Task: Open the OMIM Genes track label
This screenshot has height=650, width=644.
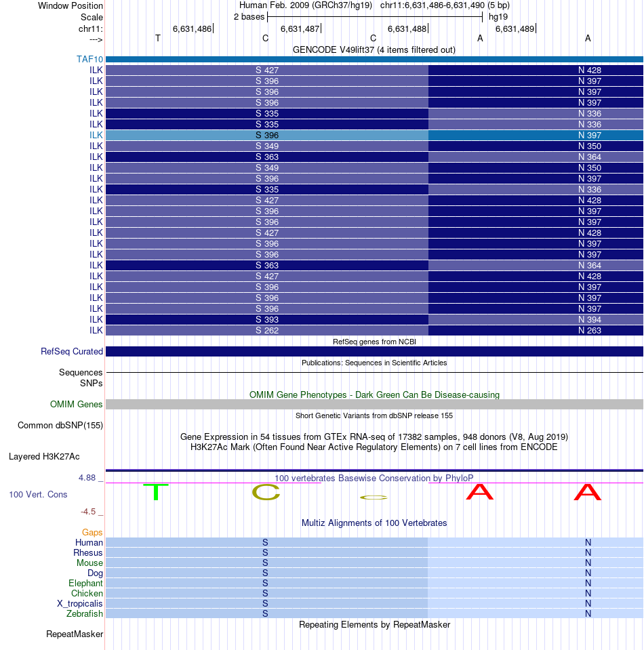Action: click(77, 404)
